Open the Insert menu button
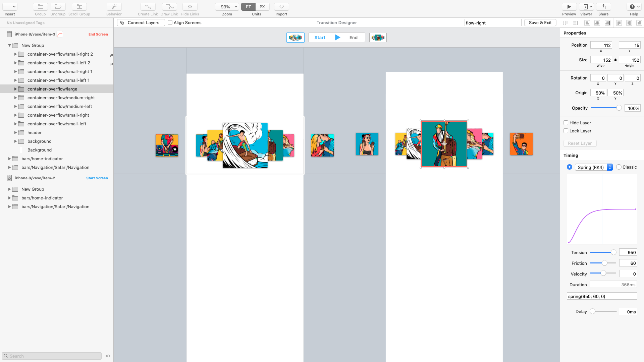Screen dimensions: 644x362 point(10,7)
